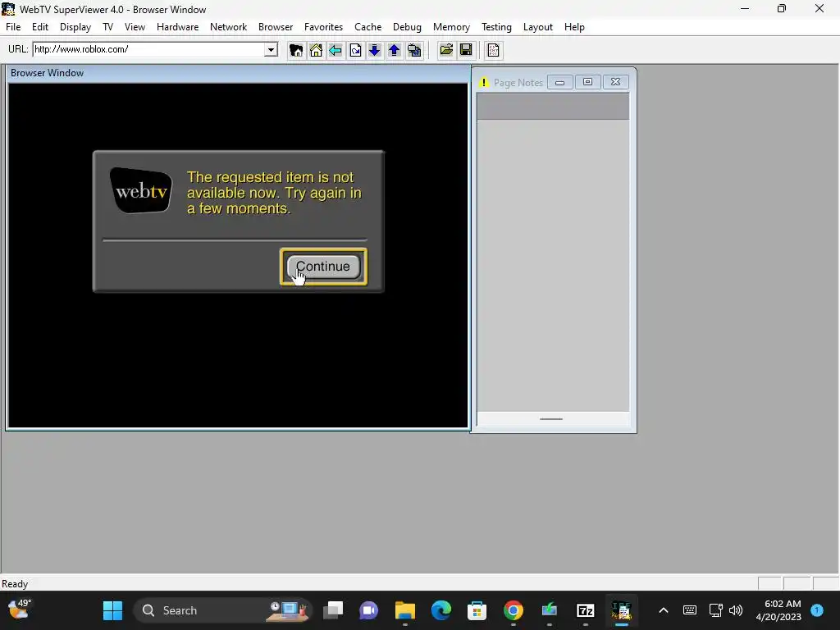
Task: Expand the URL address dropdown
Action: 271,50
